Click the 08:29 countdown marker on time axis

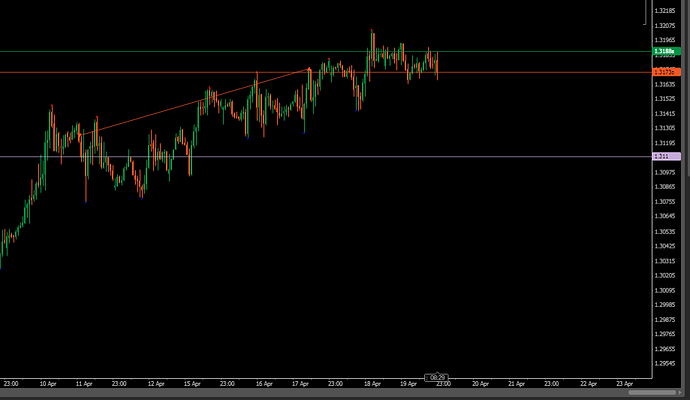point(437,378)
